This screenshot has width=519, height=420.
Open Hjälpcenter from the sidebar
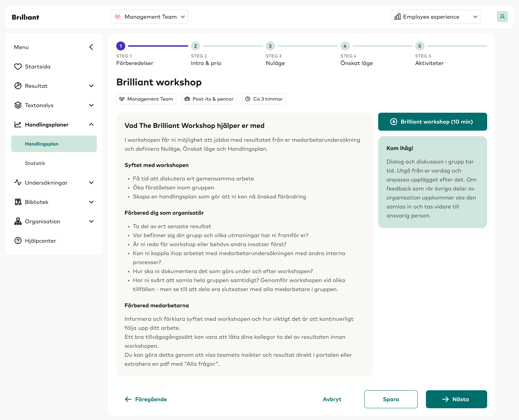coord(40,241)
